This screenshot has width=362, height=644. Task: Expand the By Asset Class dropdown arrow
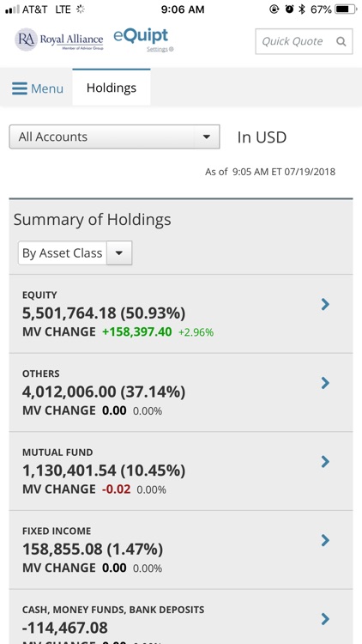tap(119, 253)
